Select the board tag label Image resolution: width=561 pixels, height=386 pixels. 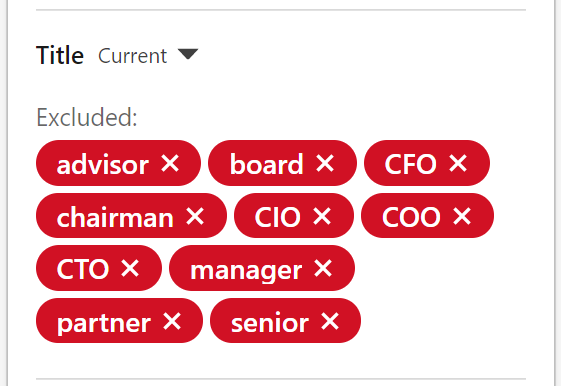(x=267, y=164)
